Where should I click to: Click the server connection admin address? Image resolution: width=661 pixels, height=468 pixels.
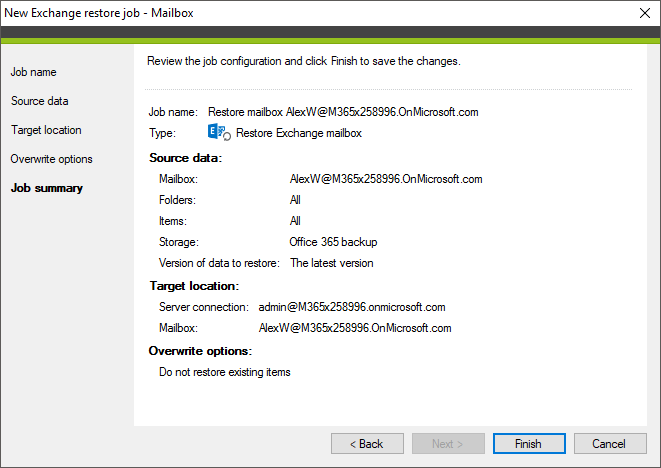pyautogui.click(x=352, y=307)
